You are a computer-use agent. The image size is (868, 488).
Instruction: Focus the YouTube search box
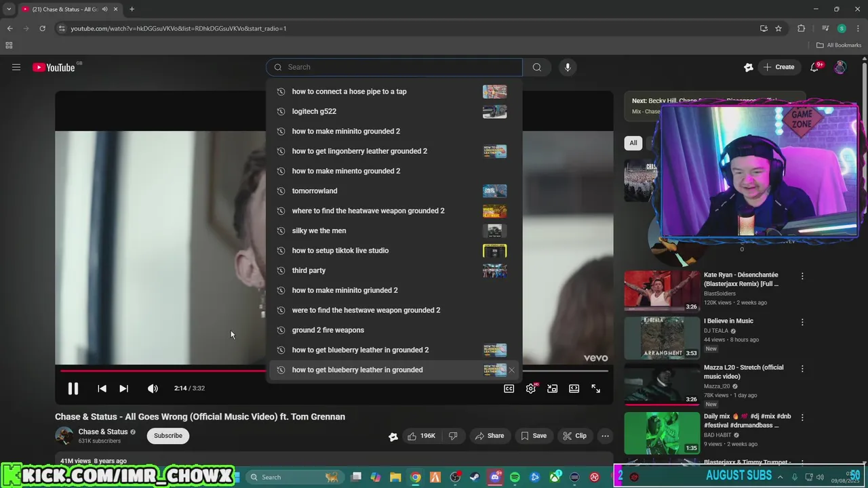click(x=394, y=67)
